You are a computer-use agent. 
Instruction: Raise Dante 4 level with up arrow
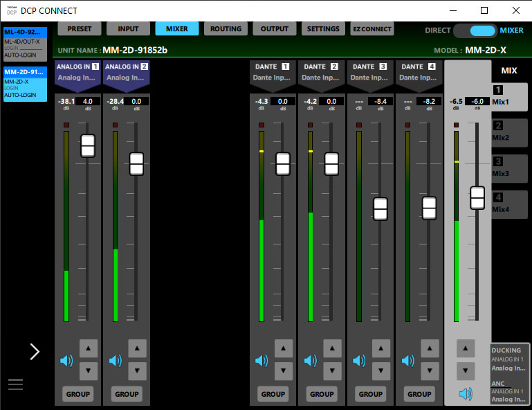(x=430, y=348)
